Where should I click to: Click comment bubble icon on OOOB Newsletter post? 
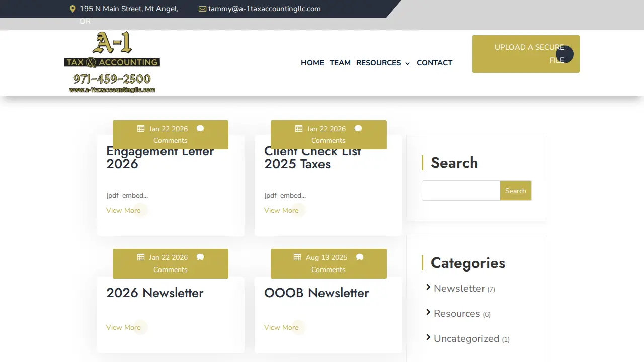pos(360,257)
